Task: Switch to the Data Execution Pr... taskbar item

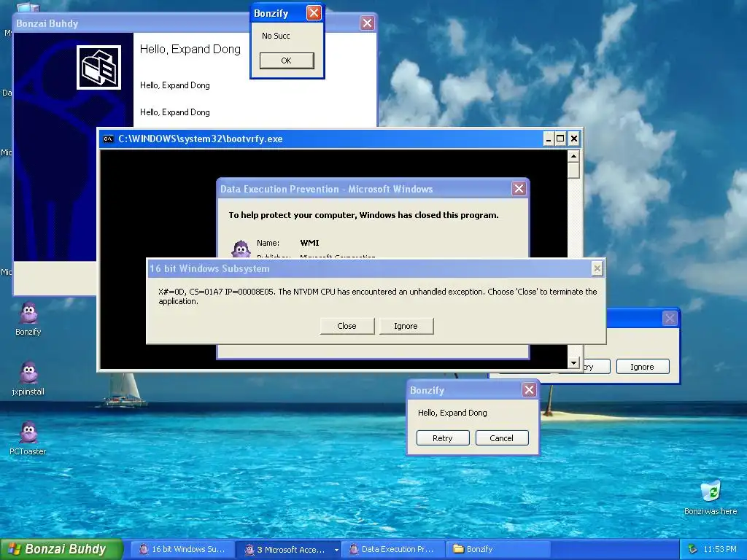Action: (392, 549)
